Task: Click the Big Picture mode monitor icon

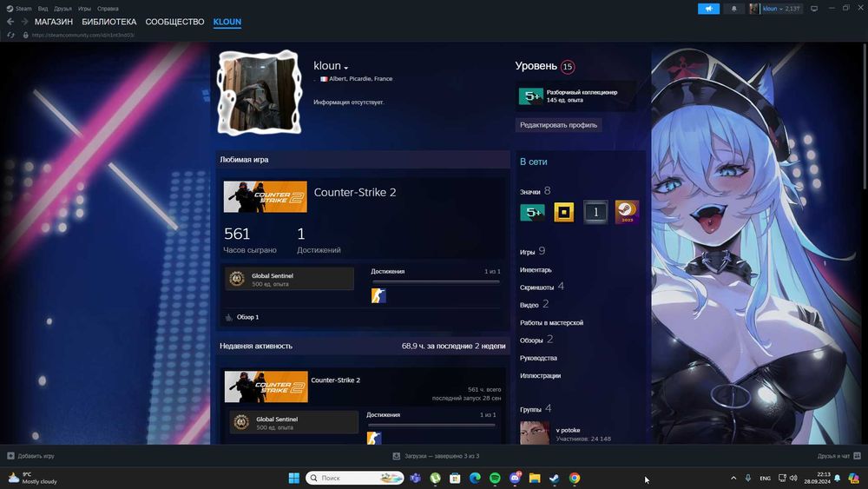Action: pos(814,9)
